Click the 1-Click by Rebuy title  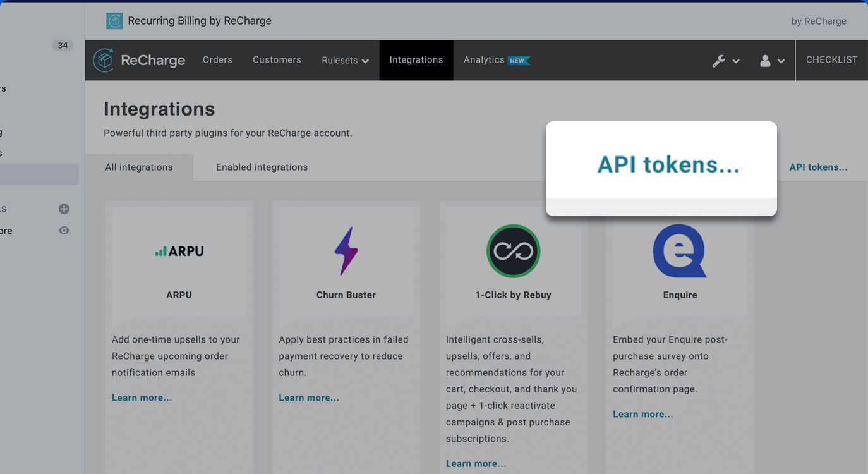pos(513,295)
